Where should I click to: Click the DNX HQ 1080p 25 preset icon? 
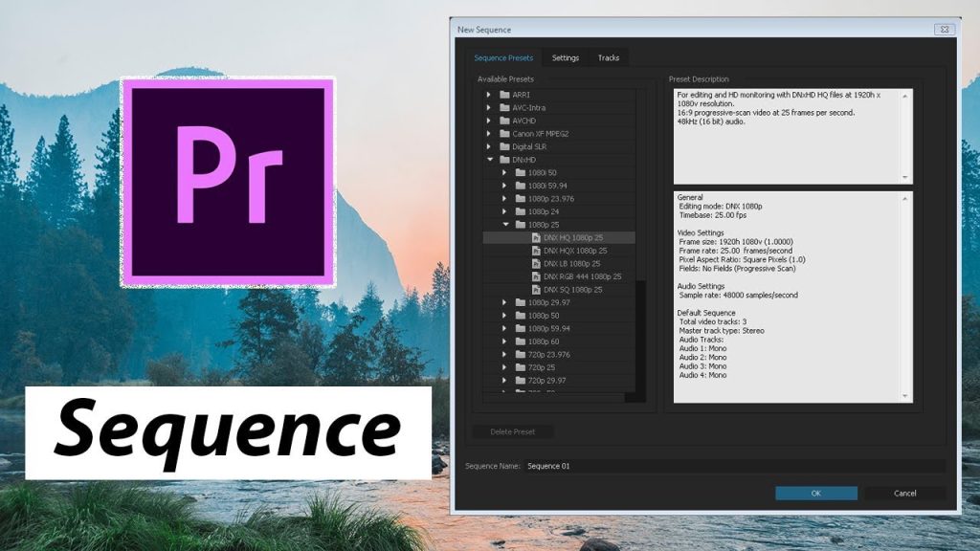point(537,237)
